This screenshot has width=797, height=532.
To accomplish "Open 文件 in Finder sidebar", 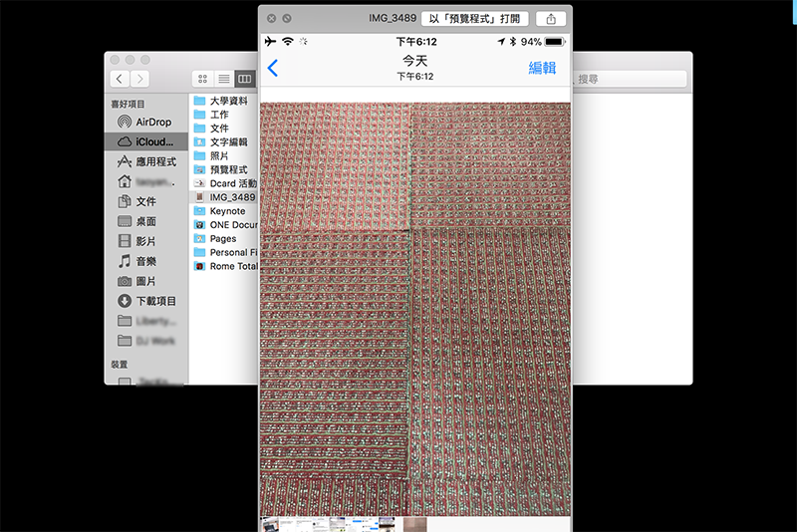I will [x=146, y=201].
